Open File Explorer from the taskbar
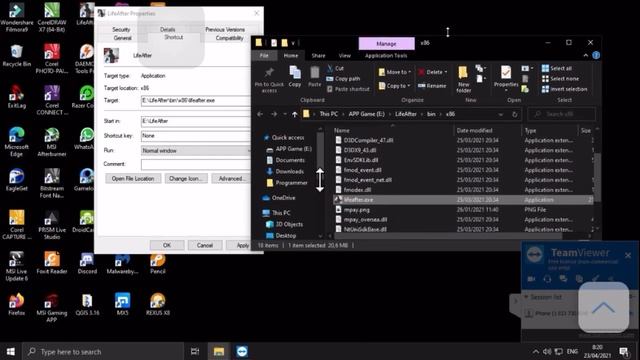Image resolution: width=640 pixels, height=360 pixels. click(x=219, y=351)
